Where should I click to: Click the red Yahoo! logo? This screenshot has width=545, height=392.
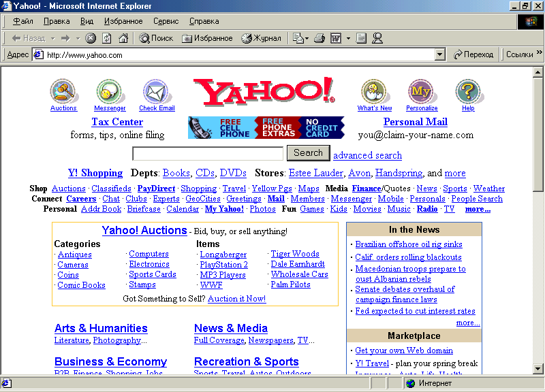[264, 91]
